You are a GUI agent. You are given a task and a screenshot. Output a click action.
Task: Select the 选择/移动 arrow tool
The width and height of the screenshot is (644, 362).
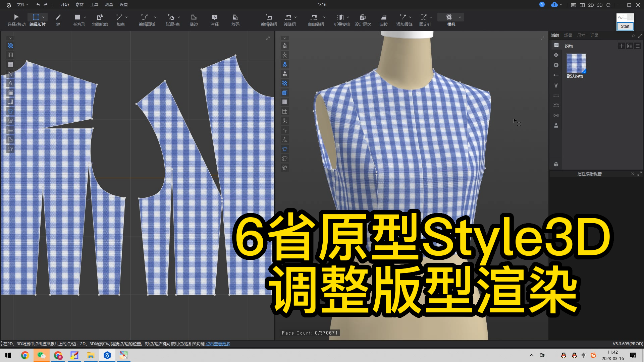[16, 20]
